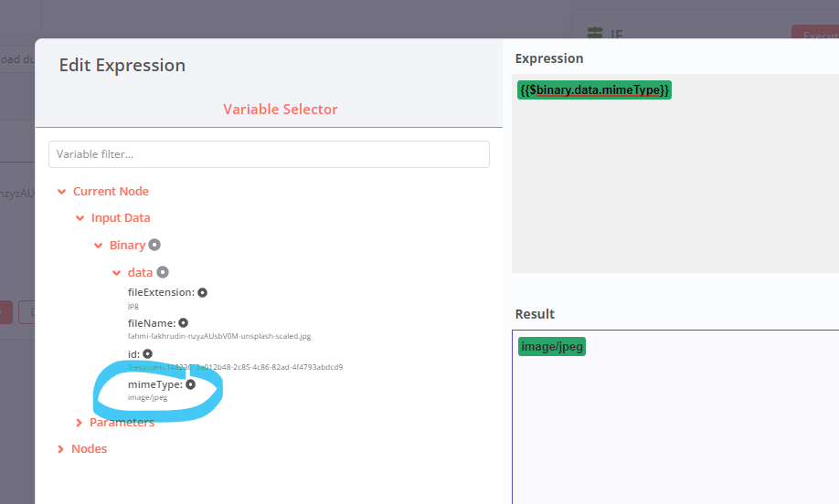The image size is (839, 504).
Task: Insert the fileExtension variable via its dot icon
Action: pyautogui.click(x=202, y=293)
